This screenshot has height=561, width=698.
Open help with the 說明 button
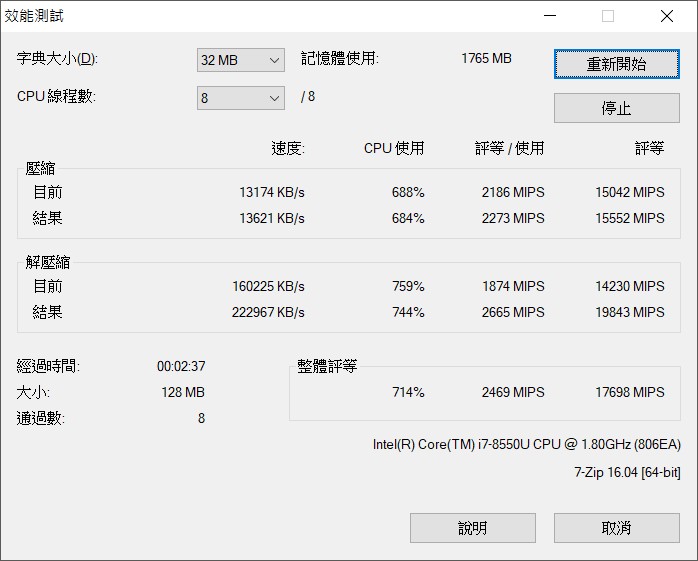coord(472,528)
